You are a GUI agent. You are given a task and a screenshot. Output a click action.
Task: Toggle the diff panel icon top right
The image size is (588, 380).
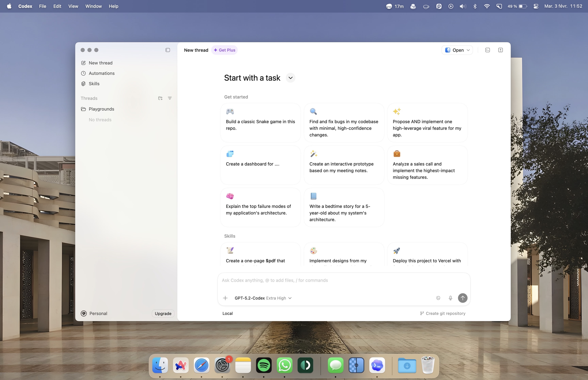tap(500, 50)
